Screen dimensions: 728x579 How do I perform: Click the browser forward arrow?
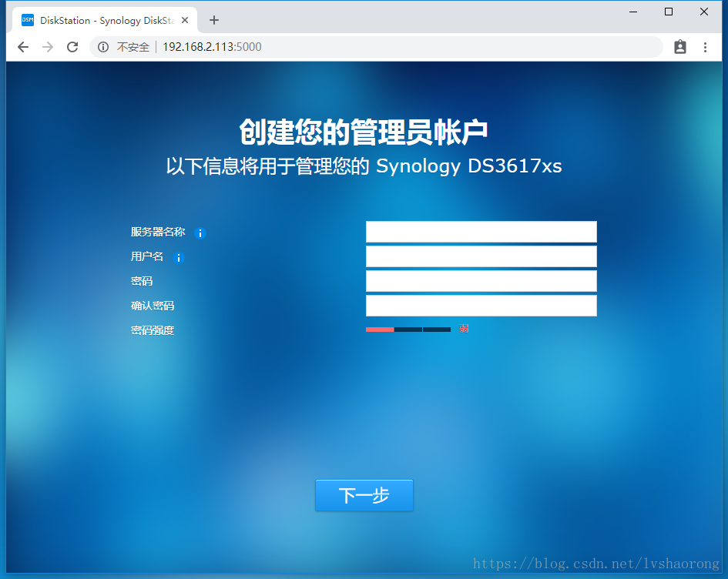click(48, 47)
